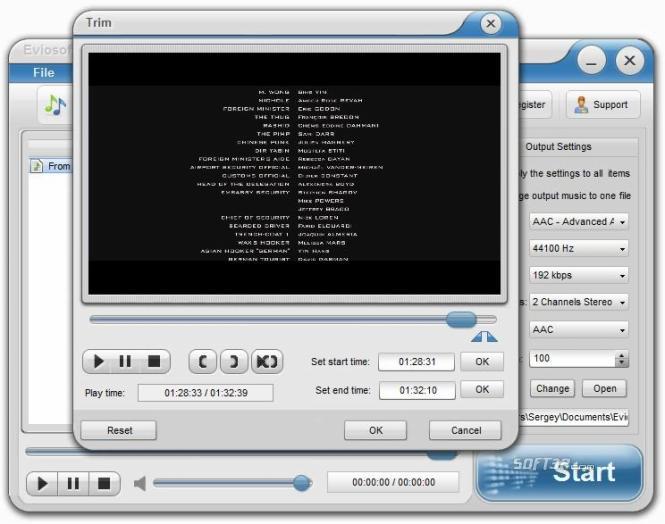
Task: Pause audio in the main window player
Action: pos(73,483)
